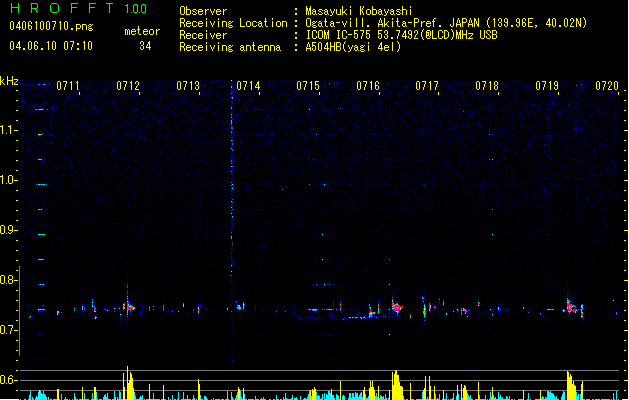Click the tall yellow power peak below 0712
This screenshot has width=629, height=400.
[129, 383]
